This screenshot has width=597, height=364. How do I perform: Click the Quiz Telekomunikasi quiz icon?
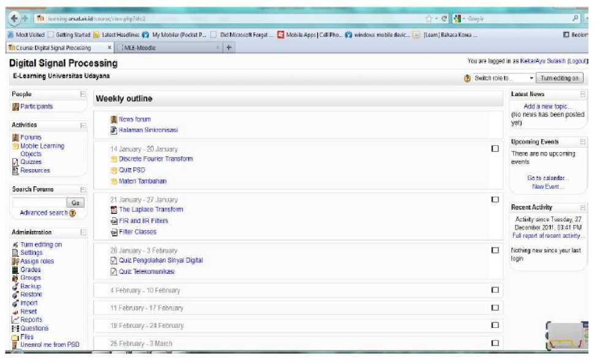113,271
